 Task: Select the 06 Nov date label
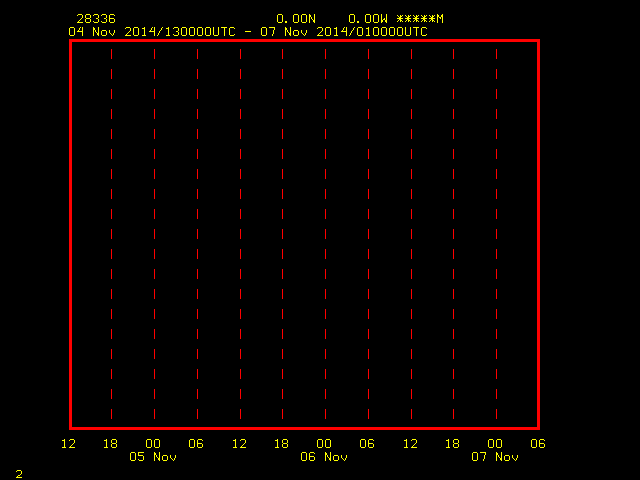(x=324, y=457)
